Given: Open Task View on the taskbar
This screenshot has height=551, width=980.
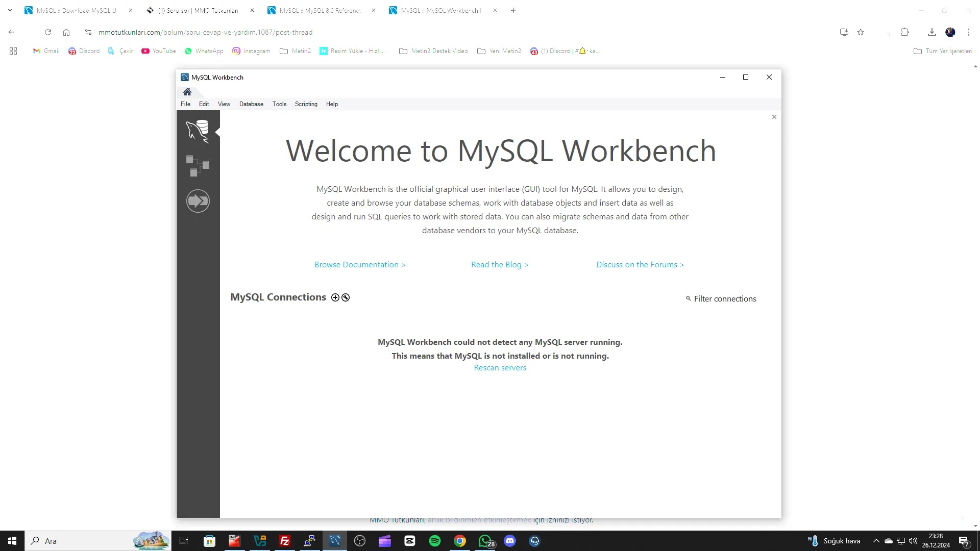Looking at the screenshot, I should click(184, 541).
